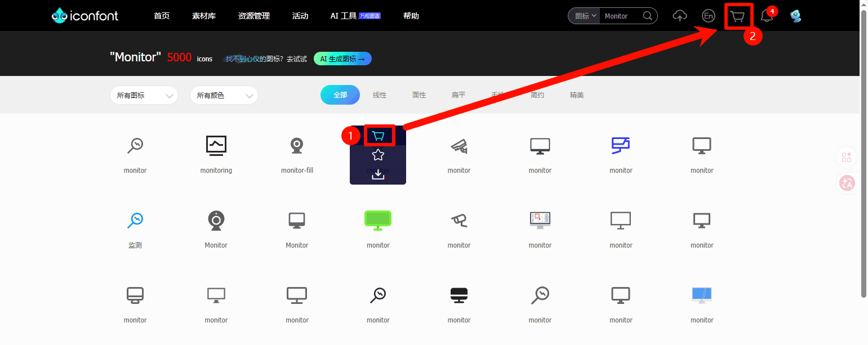Click the search magnifier in search box
The height and width of the screenshot is (345, 868).
pyautogui.click(x=647, y=15)
